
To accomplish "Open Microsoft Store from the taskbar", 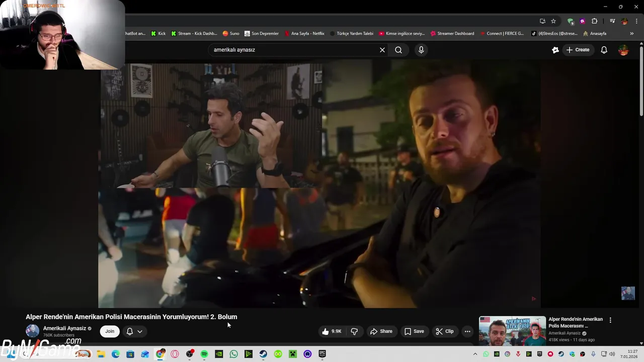I will [x=130, y=354].
